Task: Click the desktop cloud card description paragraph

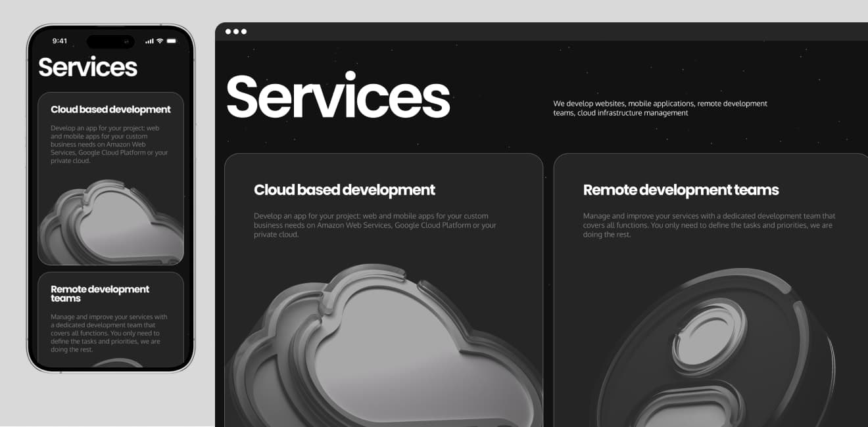Action: [x=375, y=225]
